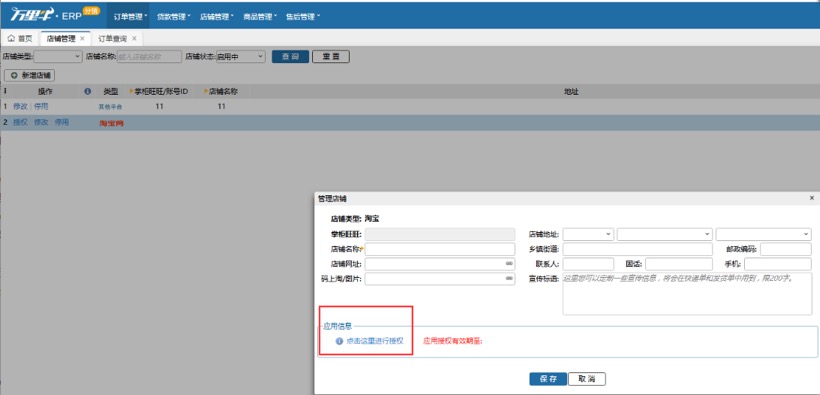Open the 店铺管理 menu
This screenshot has height=395, width=820.
coord(217,17)
